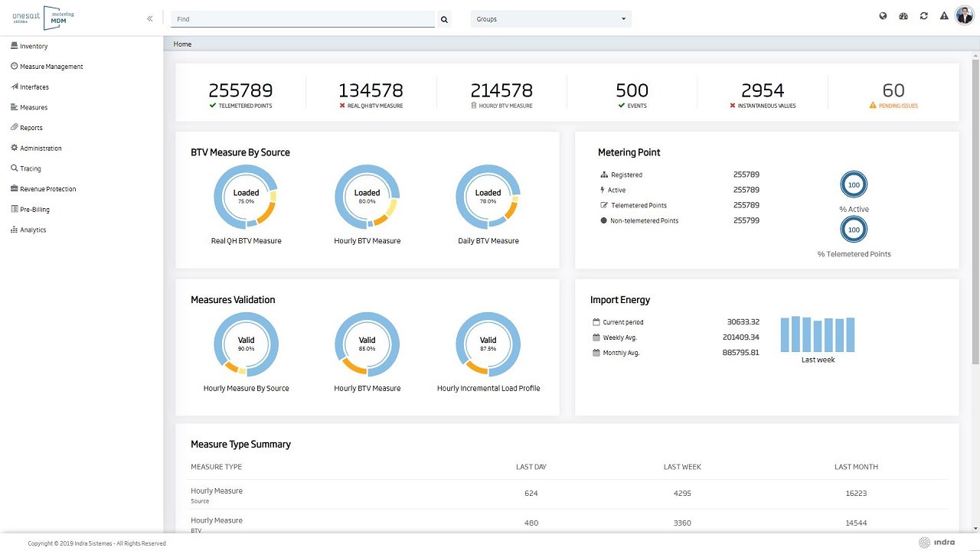Click the Pre-Billing list icon
This screenshot has height=551, width=980.
[x=15, y=209]
